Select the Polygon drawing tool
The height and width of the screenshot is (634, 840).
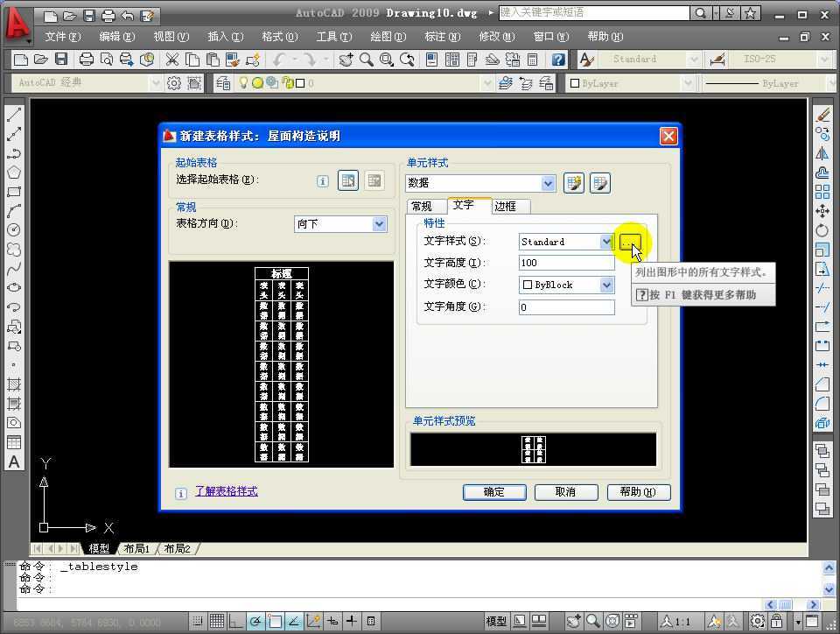coord(14,172)
